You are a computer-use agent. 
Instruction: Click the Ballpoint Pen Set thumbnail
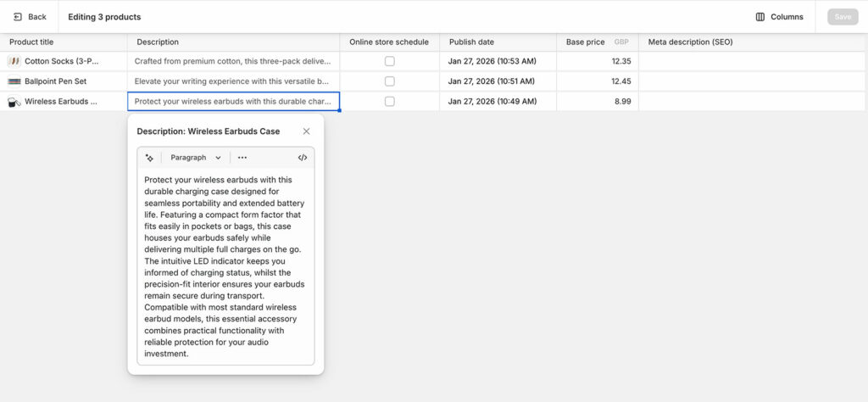(14, 81)
